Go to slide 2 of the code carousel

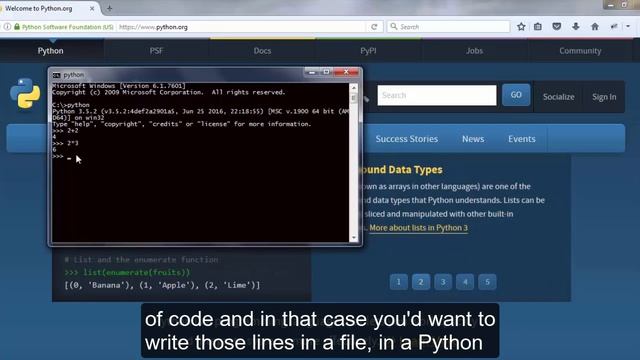pyautogui.click(x=421, y=282)
